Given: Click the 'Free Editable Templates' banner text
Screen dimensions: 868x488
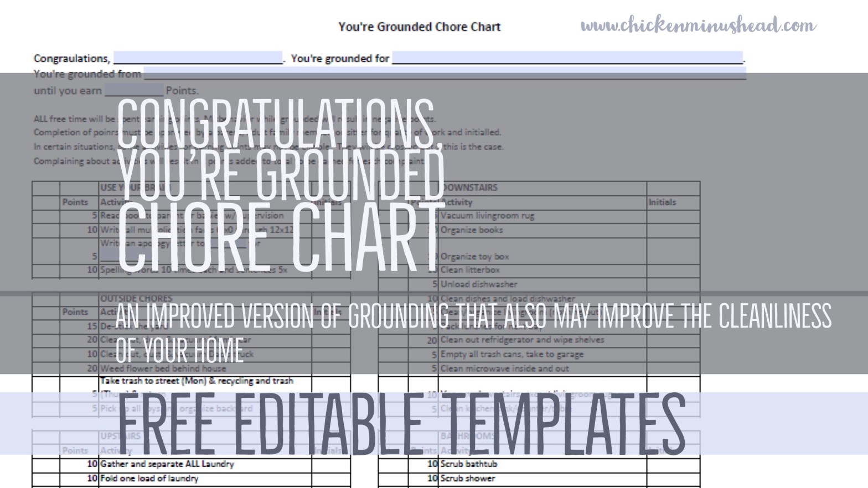Looking at the screenshot, I should pyautogui.click(x=401, y=424).
